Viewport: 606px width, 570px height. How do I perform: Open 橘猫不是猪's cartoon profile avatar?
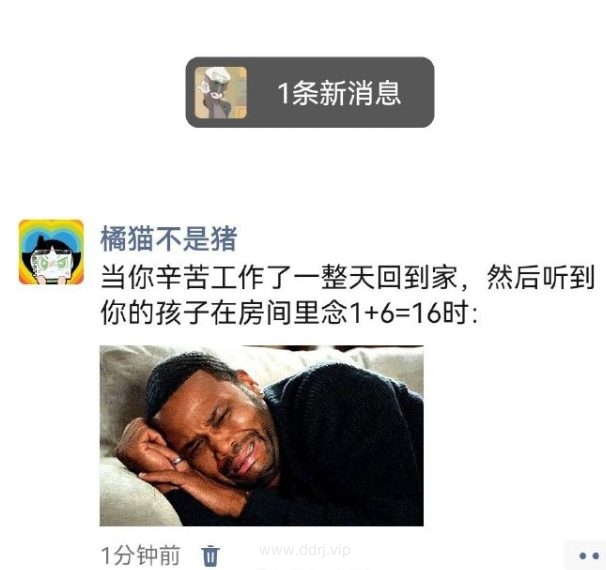[x=51, y=252]
